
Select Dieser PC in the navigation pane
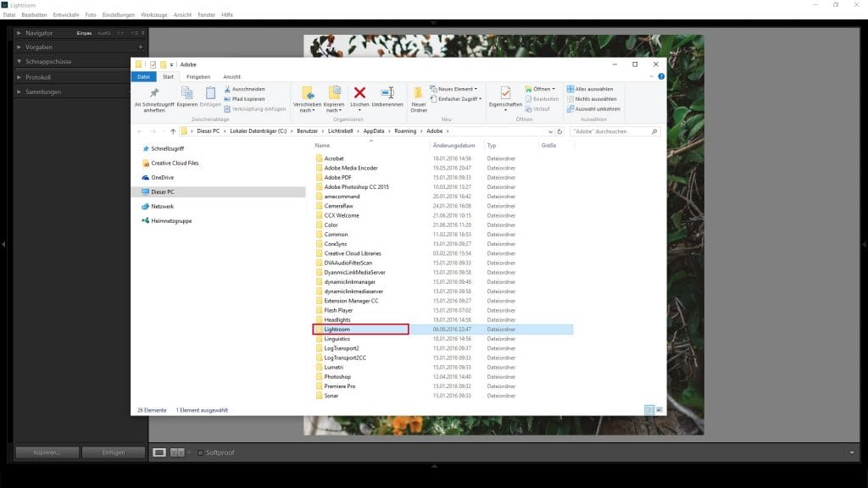coord(162,192)
